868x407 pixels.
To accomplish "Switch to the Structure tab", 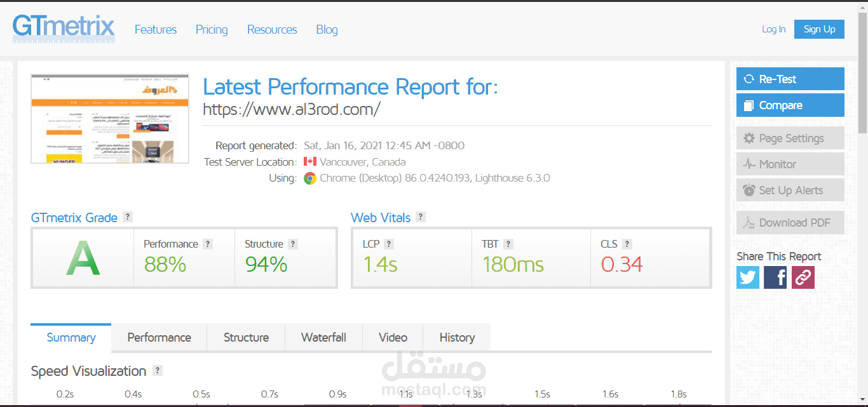I will tap(246, 337).
